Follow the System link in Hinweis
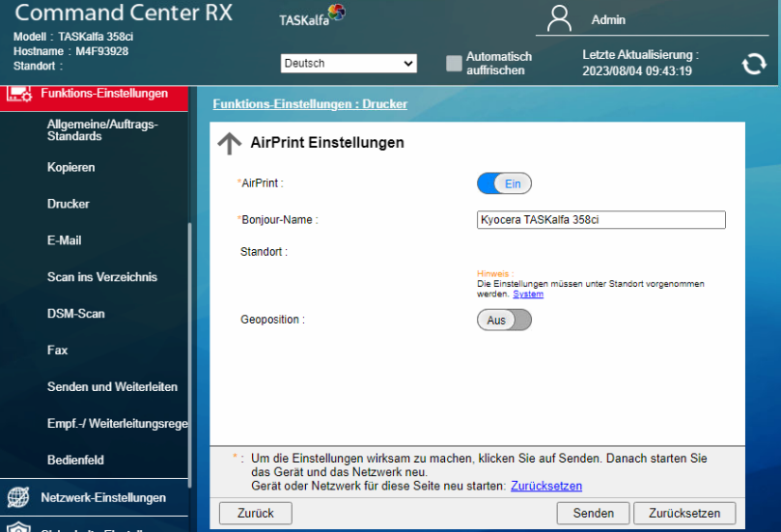The image size is (781, 532). click(528, 294)
